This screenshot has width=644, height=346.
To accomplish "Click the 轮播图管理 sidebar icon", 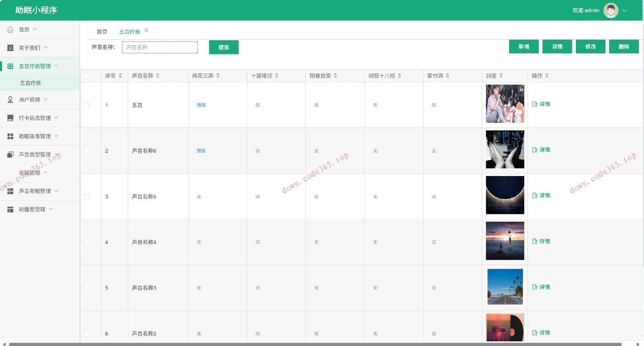I will point(10,210).
